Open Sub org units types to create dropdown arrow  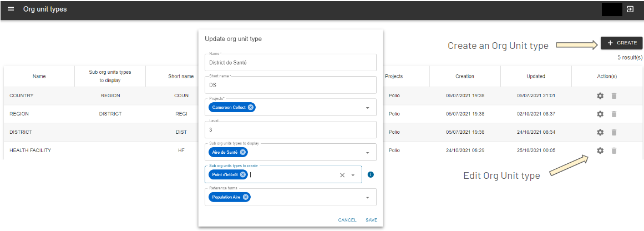pyautogui.click(x=353, y=175)
